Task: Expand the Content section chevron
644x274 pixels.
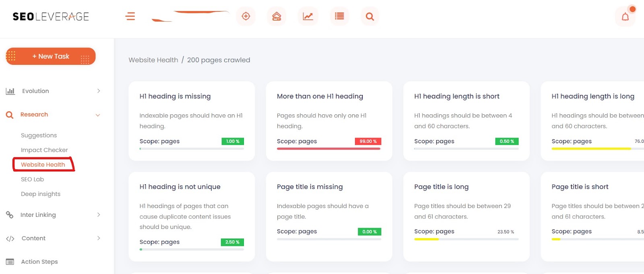Action: 99,238
